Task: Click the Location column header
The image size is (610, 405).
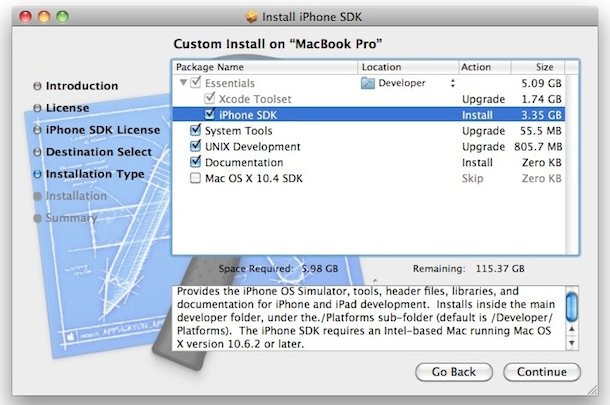Action: [x=407, y=67]
